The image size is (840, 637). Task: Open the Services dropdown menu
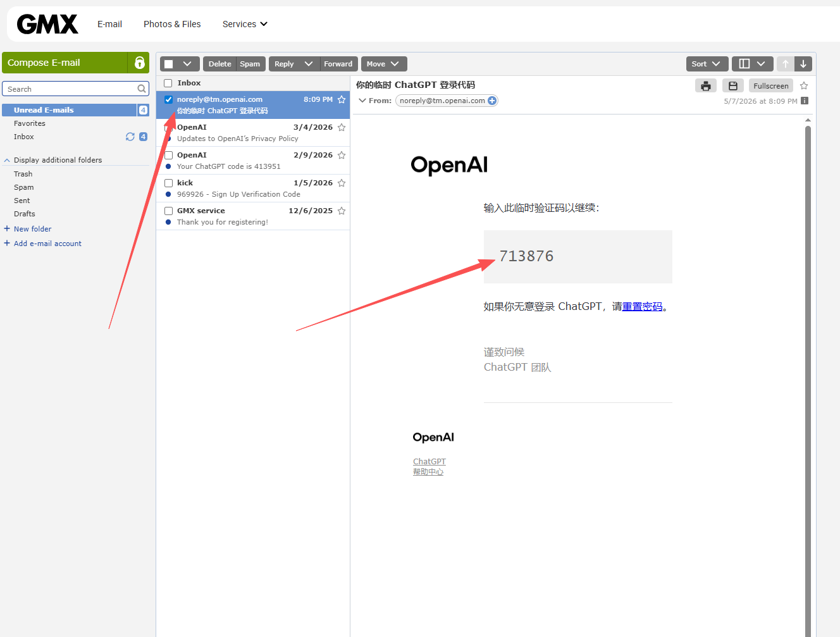[x=245, y=24]
